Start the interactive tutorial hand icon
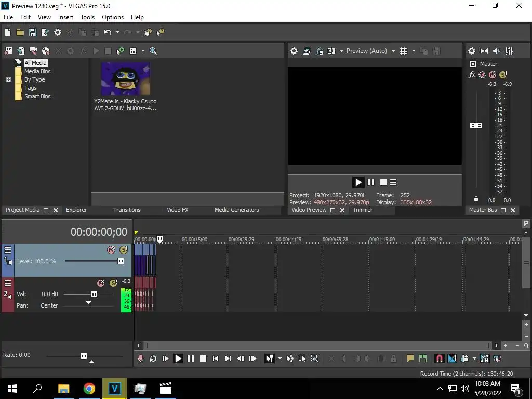This screenshot has width=532, height=399. (148, 32)
